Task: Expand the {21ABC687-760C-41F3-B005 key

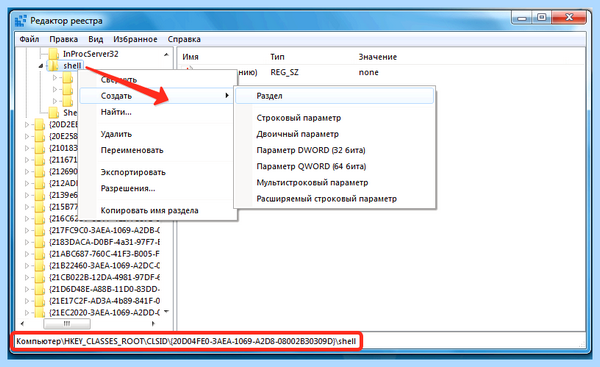Action: 27,254
